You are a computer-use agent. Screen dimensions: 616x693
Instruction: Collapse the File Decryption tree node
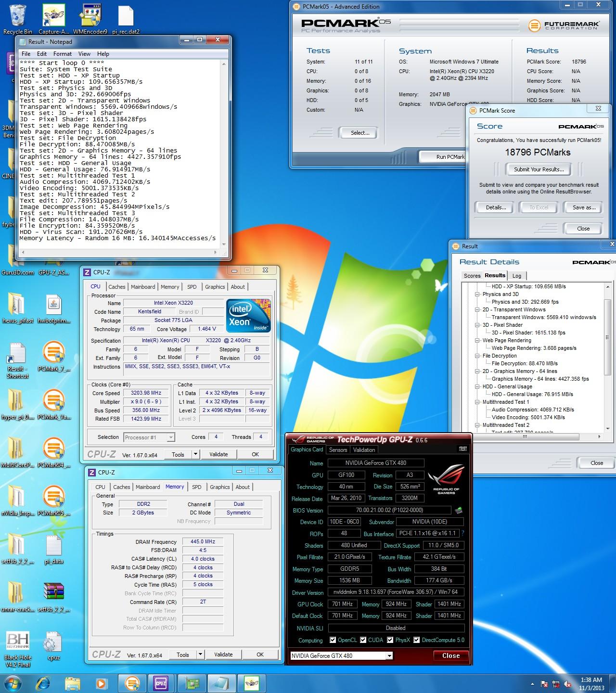point(478,356)
